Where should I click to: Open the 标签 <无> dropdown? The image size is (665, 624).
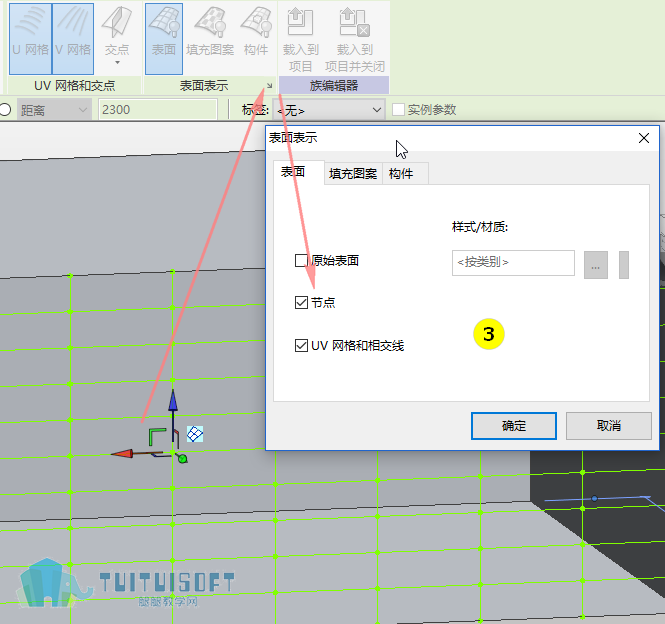click(329, 110)
